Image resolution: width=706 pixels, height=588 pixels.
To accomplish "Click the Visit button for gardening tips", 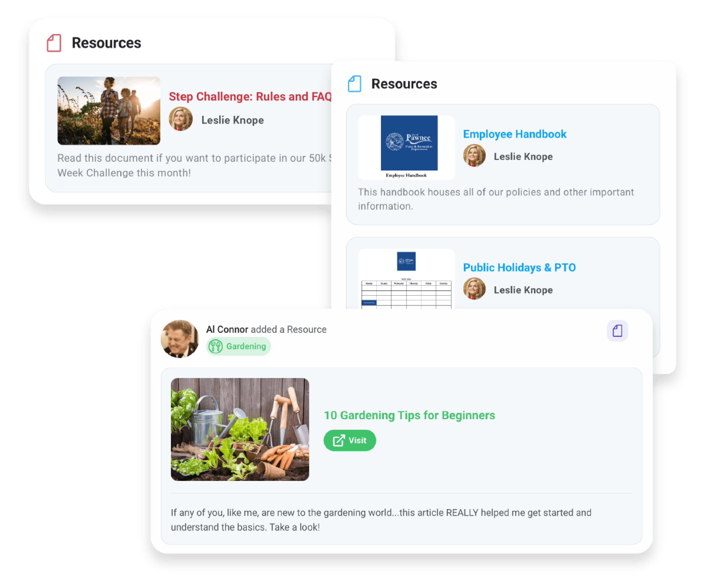I will point(349,440).
